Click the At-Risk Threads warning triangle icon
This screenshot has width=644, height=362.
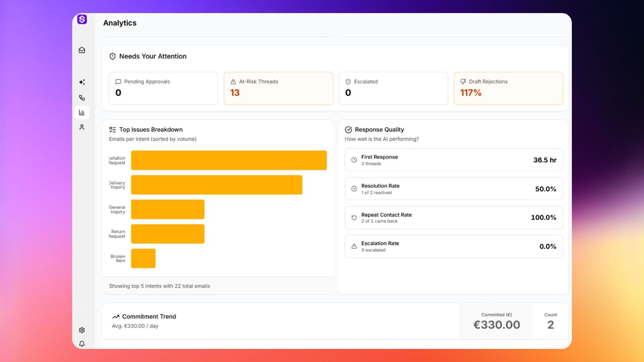pyautogui.click(x=233, y=82)
